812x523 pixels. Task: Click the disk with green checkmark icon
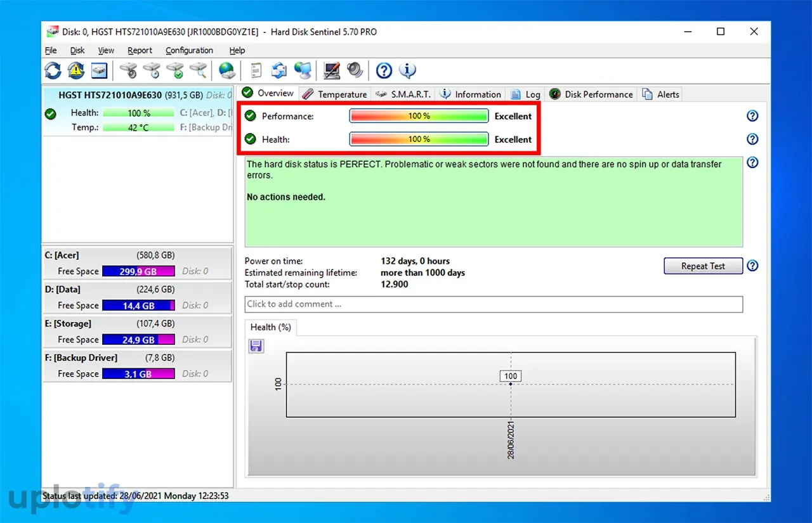pyautogui.click(x=175, y=70)
